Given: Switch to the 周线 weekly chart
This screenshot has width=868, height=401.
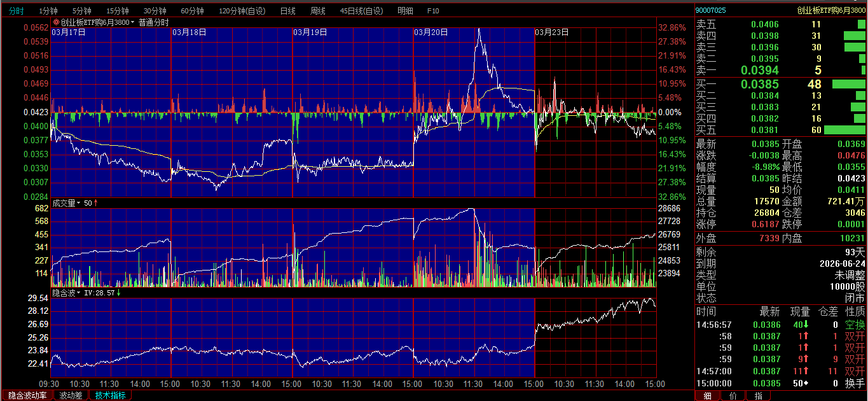Looking at the screenshot, I should coord(317,11).
